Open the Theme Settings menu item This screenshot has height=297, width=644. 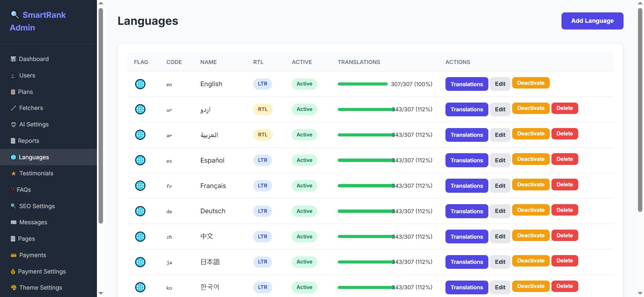tap(41, 288)
